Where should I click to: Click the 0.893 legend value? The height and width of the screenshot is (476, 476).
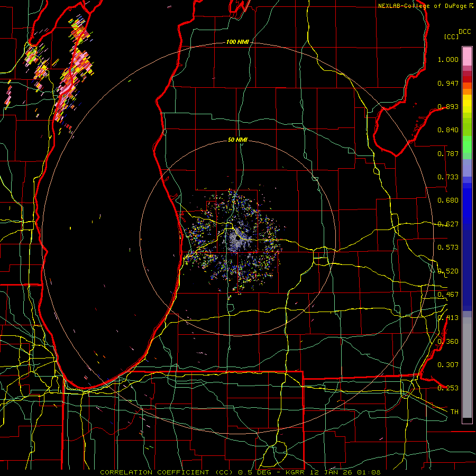(448, 106)
